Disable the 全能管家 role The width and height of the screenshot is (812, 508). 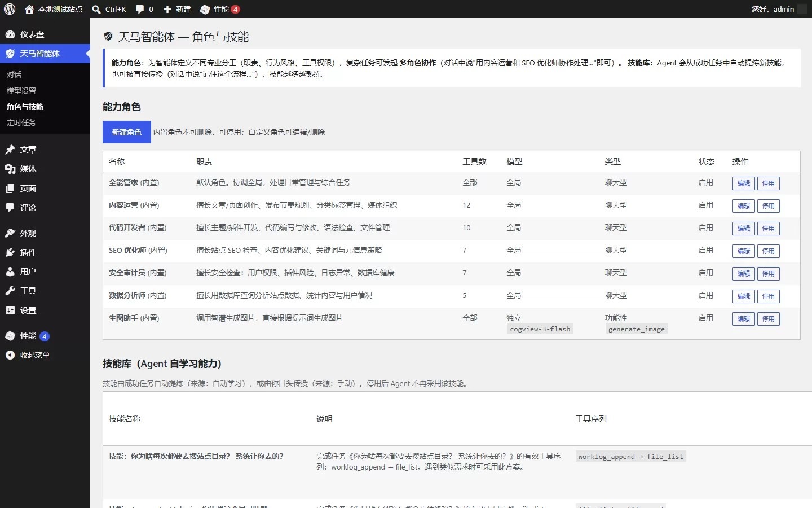(769, 183)
